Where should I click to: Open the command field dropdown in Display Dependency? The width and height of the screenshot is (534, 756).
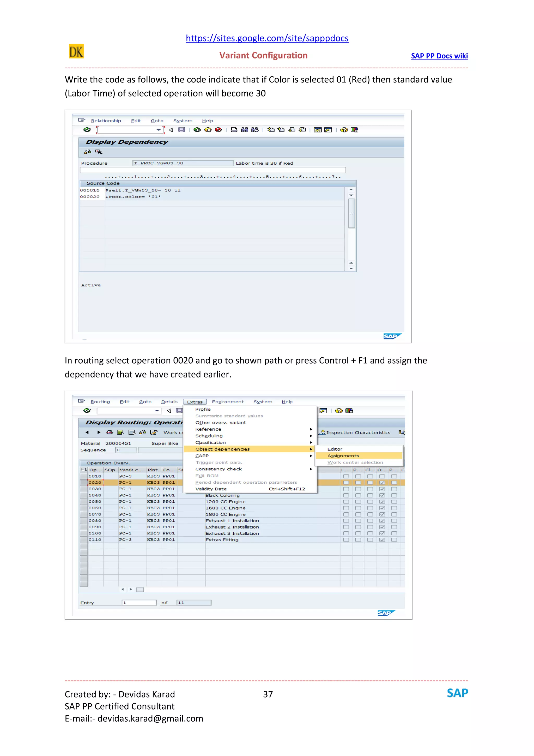pyautogui.click(x=159, y=130)
